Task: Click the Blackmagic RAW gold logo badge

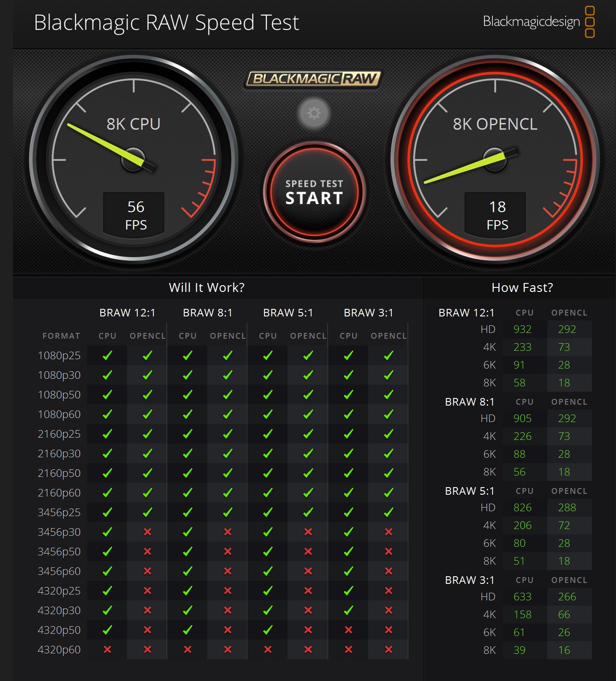Action: 313,79
